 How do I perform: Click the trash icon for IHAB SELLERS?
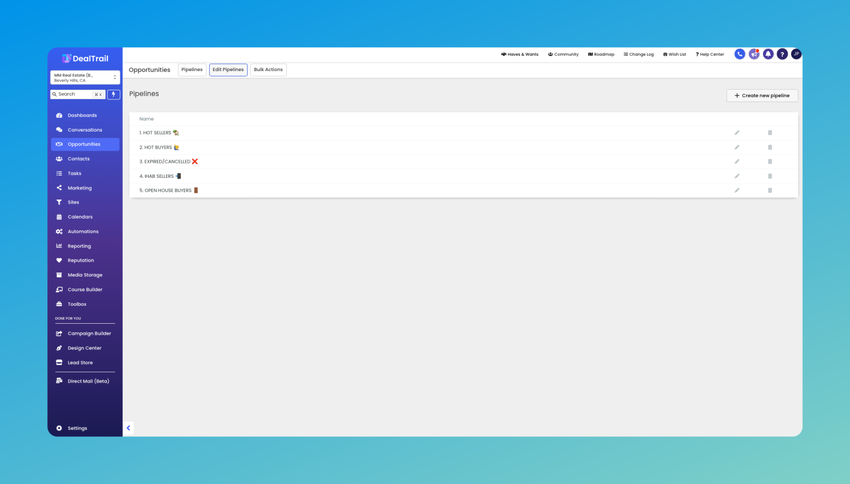tap(770, 176)
